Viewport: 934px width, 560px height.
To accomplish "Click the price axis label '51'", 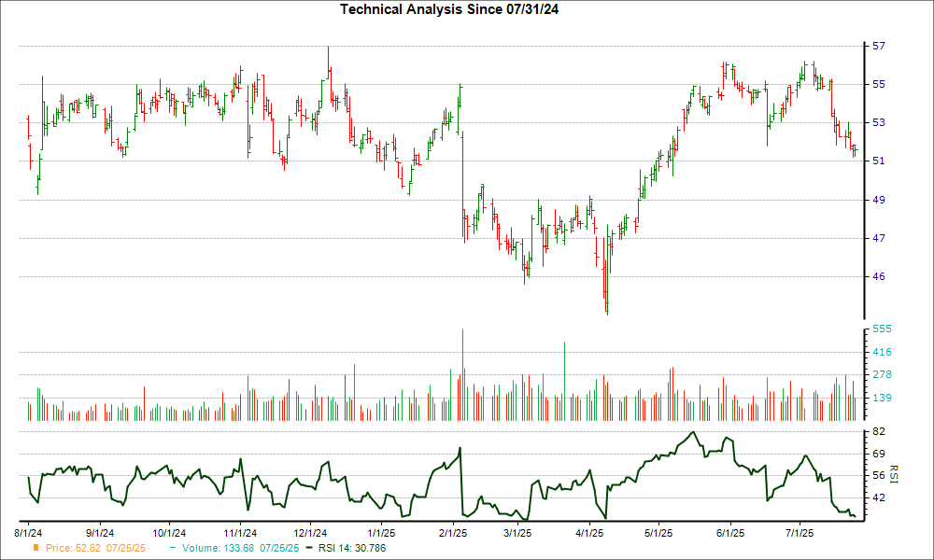I will tap(879, 161).
